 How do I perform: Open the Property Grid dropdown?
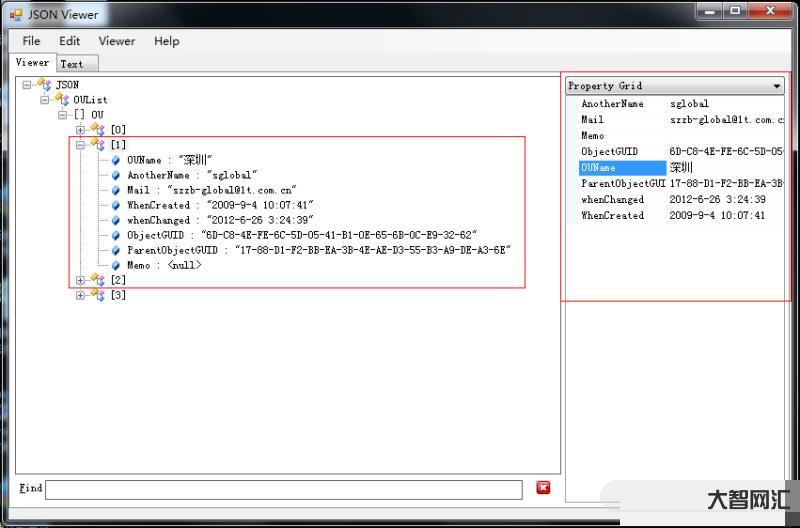[777, 86]
